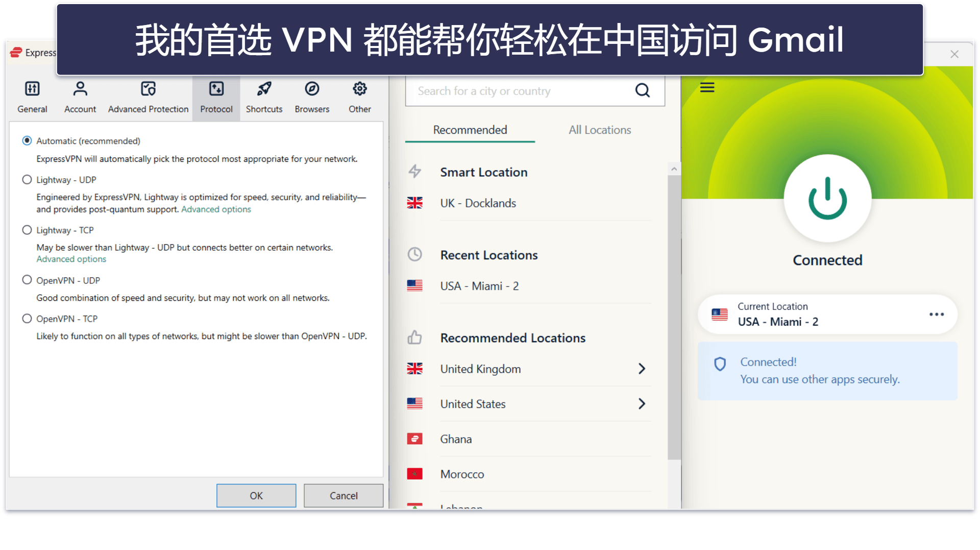The height and width of the screenshot is (550, 980).
Task: Toggle the VPN power button
Action: [827, 198]
